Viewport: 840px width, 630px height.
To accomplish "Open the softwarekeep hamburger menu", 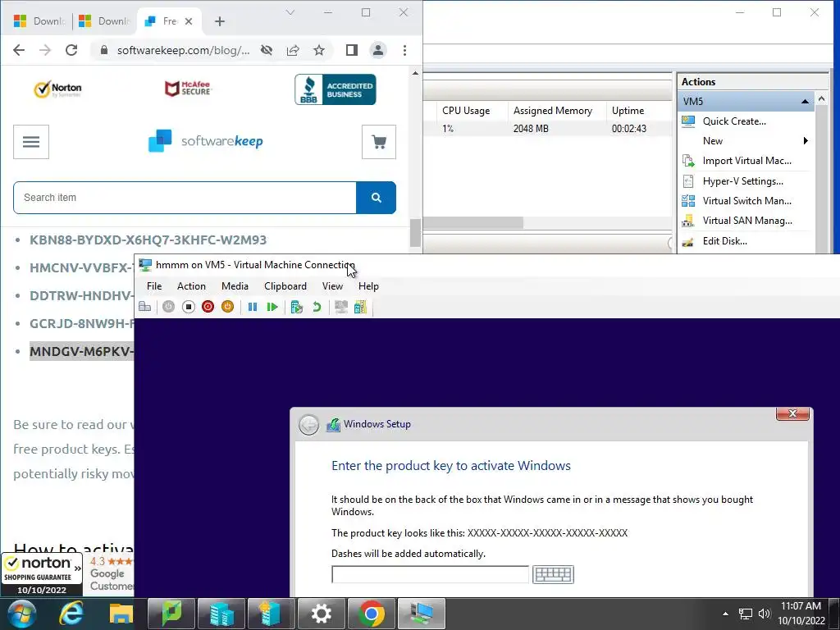I will tap(31, 142).
